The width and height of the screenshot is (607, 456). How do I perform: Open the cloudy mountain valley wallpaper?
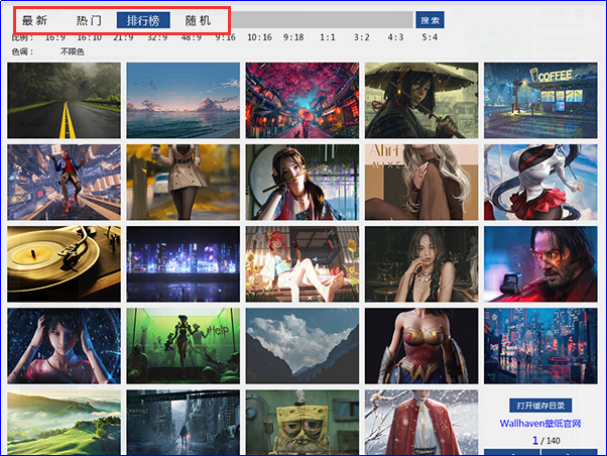(302, 346)
